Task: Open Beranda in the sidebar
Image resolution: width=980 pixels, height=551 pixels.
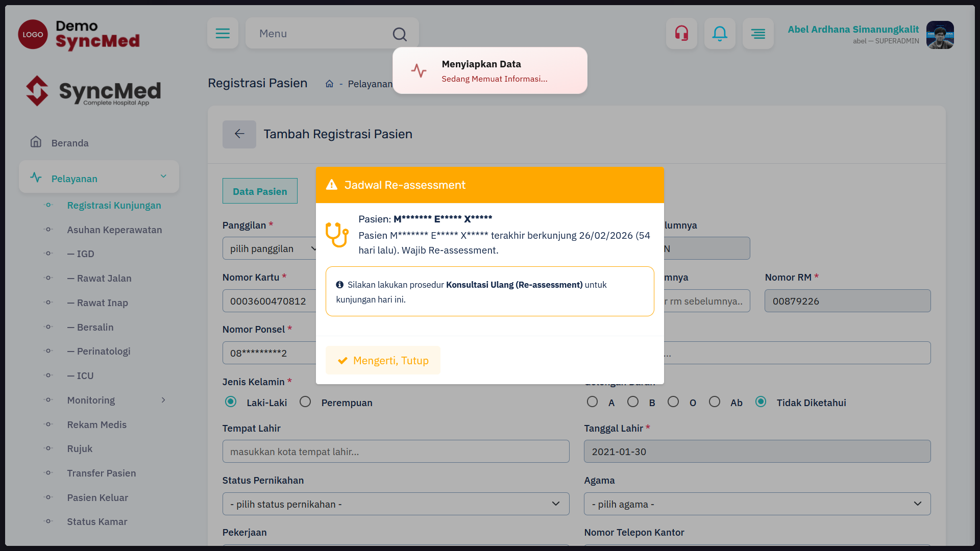Action: point(70,143)
